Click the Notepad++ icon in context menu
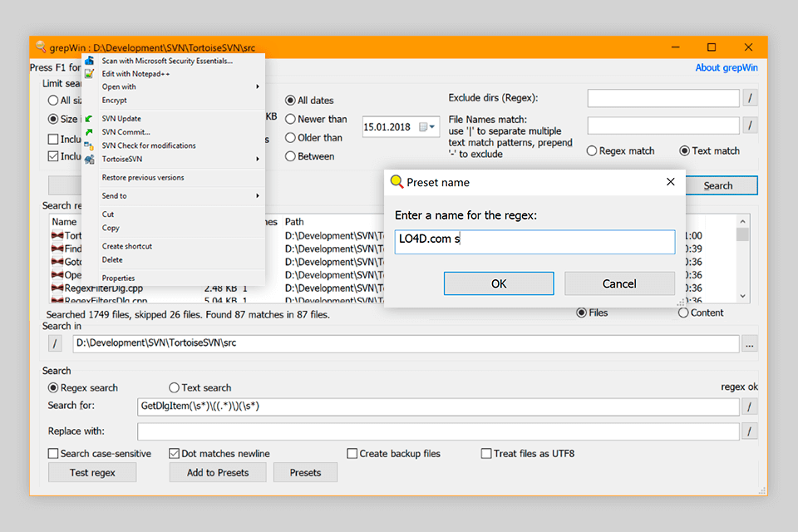Image resolution: width=798 pixels, height=532 pixels. point(90,74)
